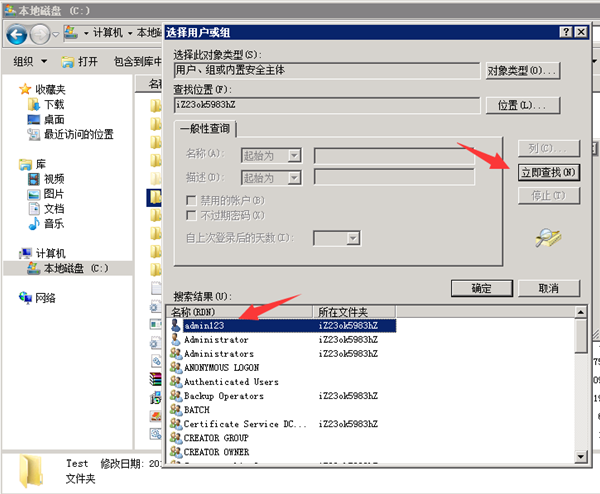The width and height of the screenshot is (600, 494).
Task: Click the Explorer back navigation arrow
Action: pyautogui.click(x=17, y=33)
